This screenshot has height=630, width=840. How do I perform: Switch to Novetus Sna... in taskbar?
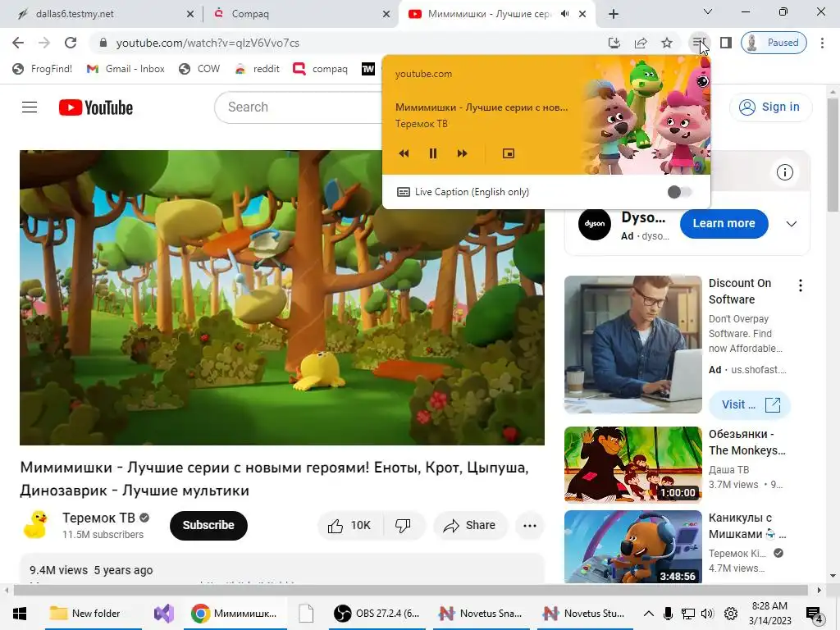[x=481, y=613]
